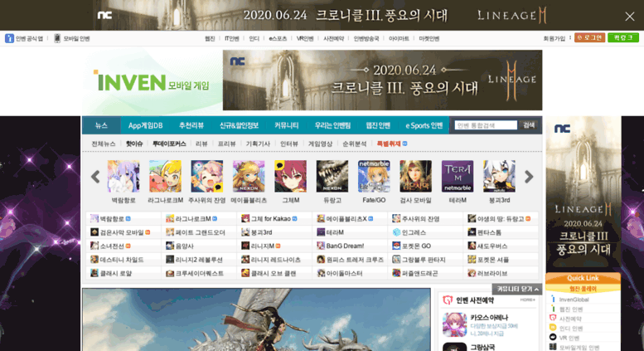The image size is (644, 351).
Task: Click the 모바일 인벤 phone icon
Action: point(57,38)
